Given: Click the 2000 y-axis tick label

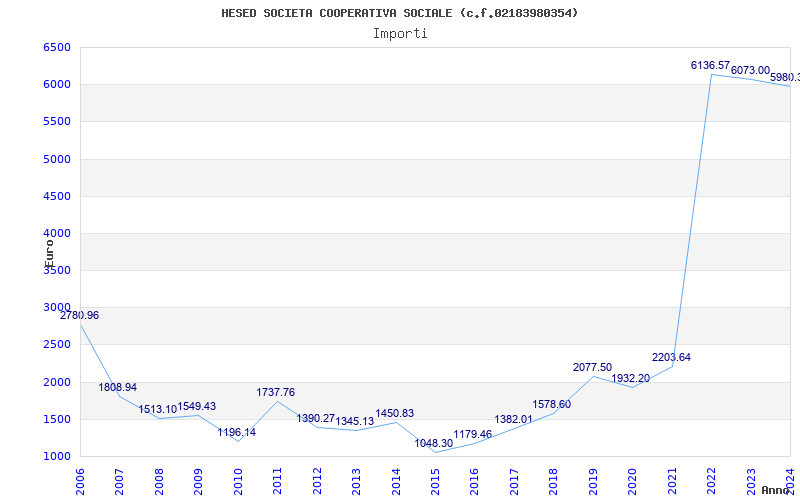Looking at the screenshot, I should point(57,382).
